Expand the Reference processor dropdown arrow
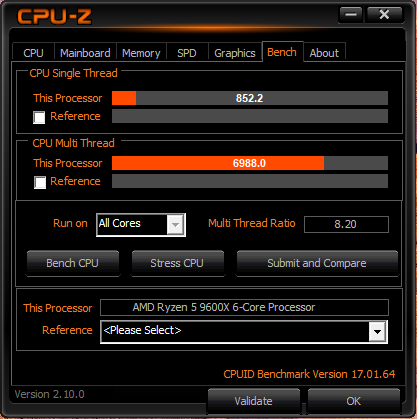417x419 pixels. click(377, 332)
